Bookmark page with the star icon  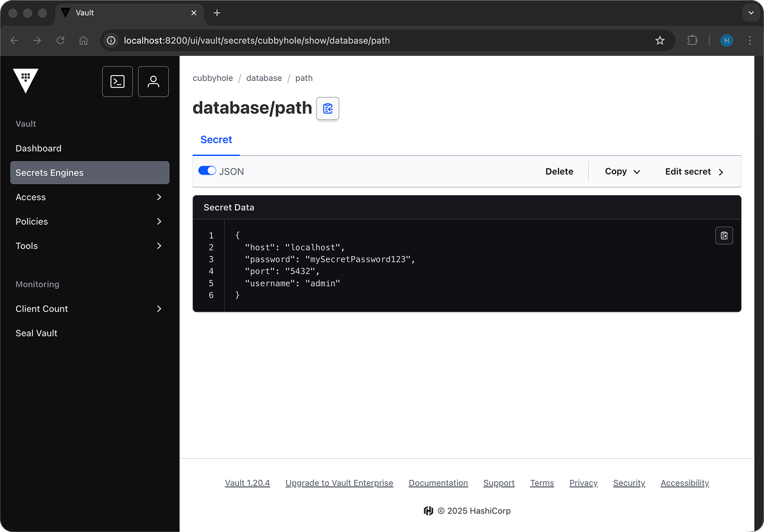[x=659, y=40]
